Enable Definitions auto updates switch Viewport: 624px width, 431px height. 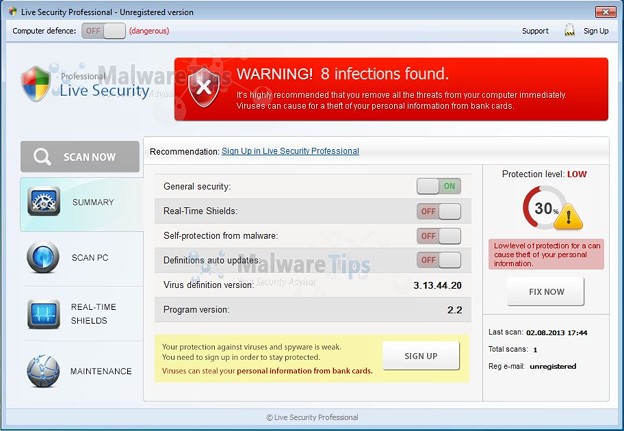[439, 260]
